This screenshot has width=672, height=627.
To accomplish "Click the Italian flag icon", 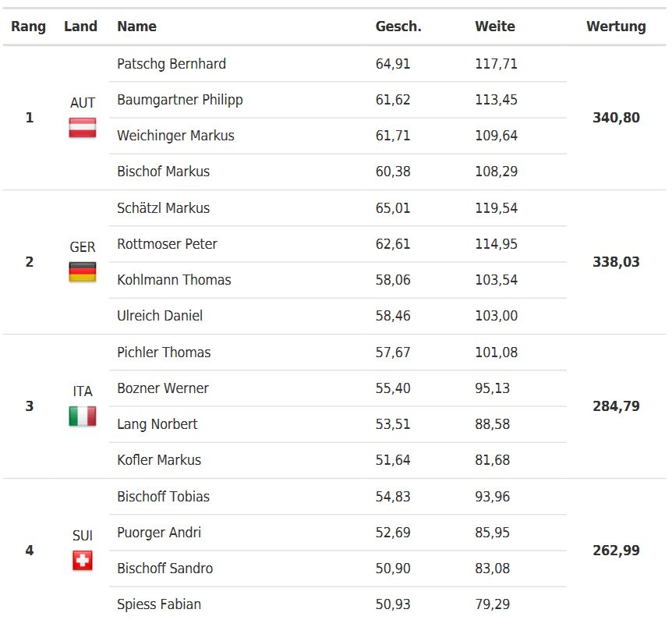I will coord(83,416).
